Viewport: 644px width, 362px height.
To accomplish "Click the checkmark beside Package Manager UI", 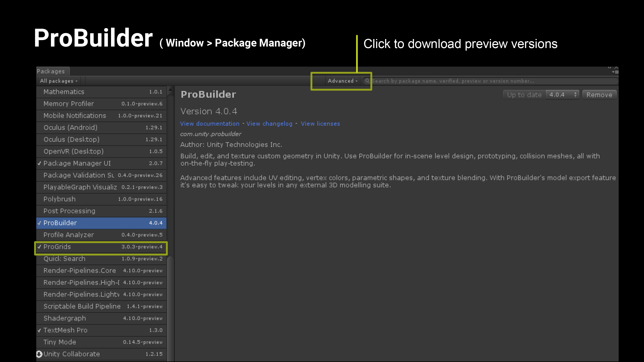I will click(39, 163).
